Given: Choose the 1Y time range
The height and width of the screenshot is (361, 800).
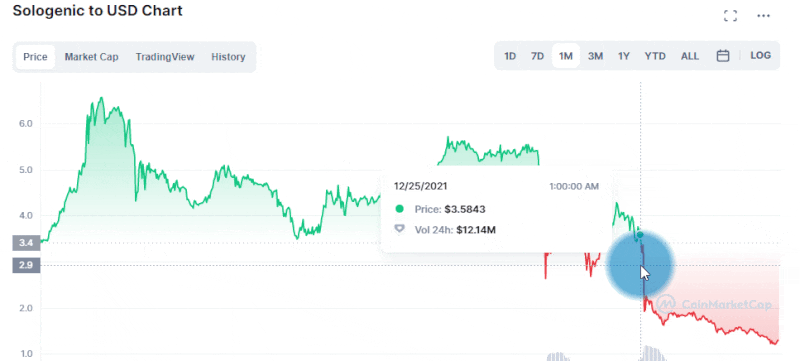Looking at the screenshot, I should point(623,56).
